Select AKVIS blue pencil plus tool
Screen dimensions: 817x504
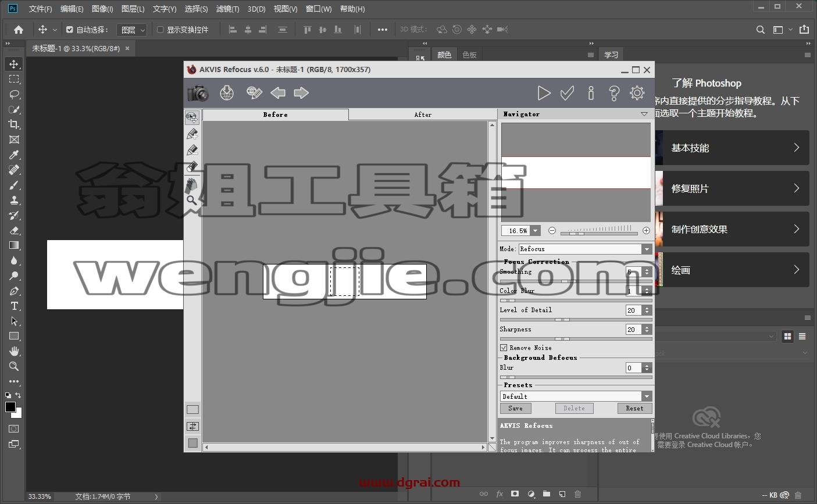tap(192, 134)
